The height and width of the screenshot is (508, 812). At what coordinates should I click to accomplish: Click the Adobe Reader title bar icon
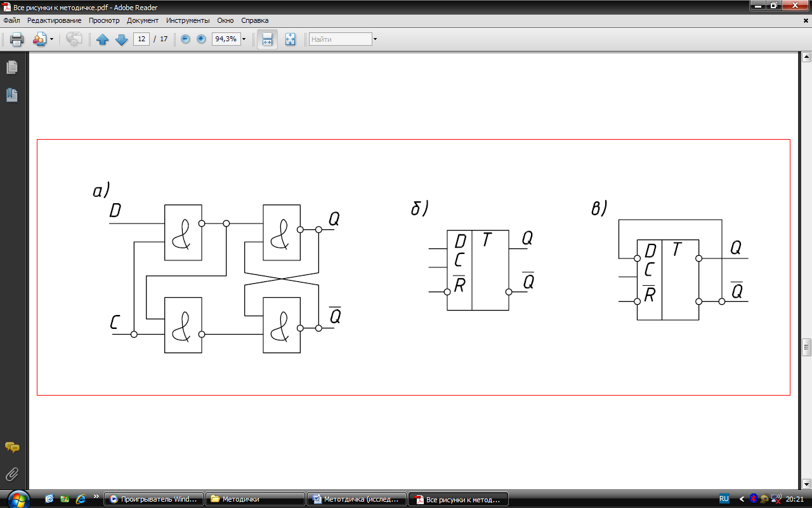click(x=6, y=7)
